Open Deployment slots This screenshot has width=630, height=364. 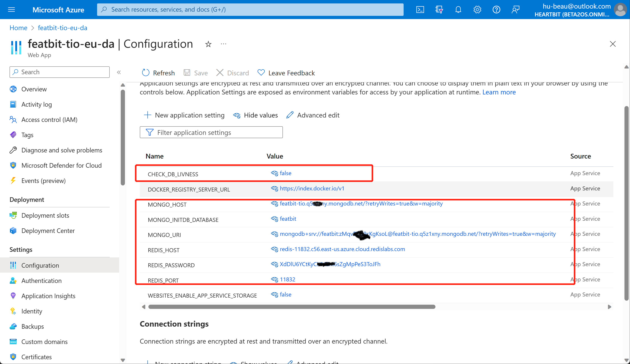pyautogui.click(x=45, y=216)
